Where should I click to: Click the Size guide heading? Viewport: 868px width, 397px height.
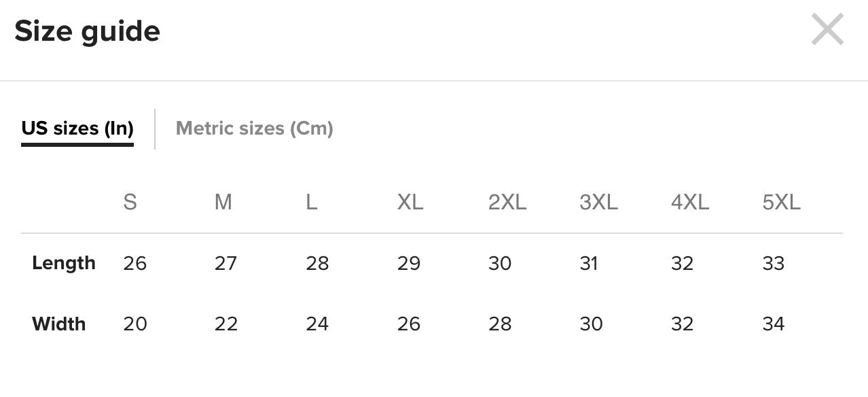87,31
